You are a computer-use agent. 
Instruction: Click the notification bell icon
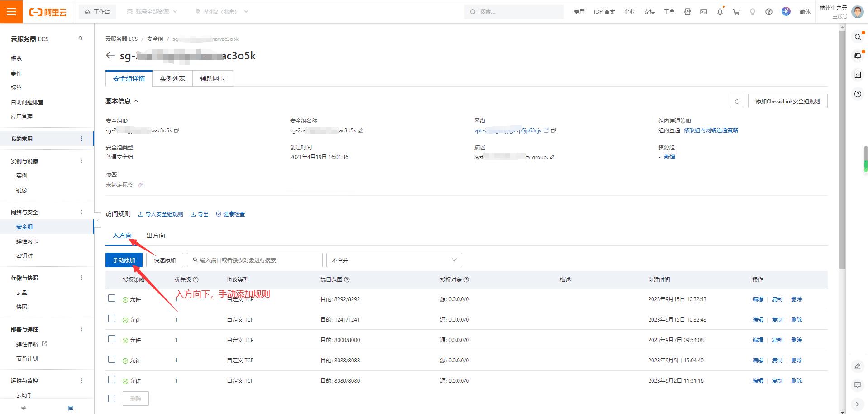pyautogui.click(x=720, y=12)
